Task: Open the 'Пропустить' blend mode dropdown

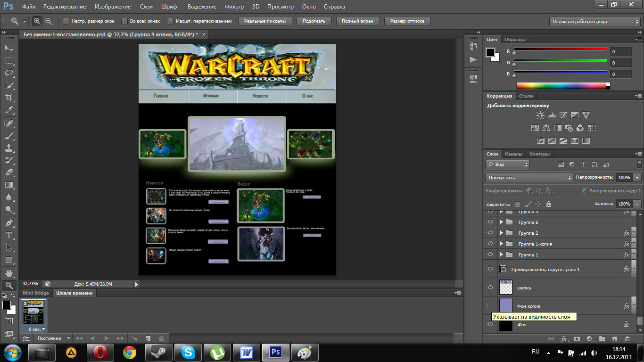Action: click(x=529, y=178)
